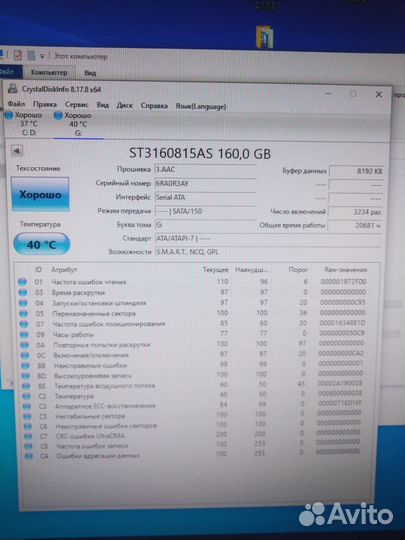Click the ATA/ATAPI-7 standard field
The height and width of the screenshot is (540, 405).
pos(269,238)
